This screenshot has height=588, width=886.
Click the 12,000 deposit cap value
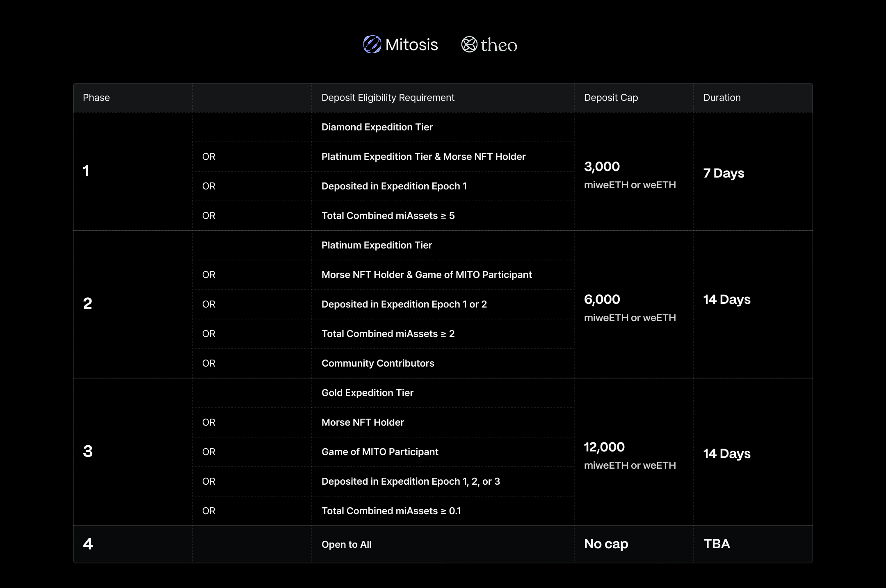coord(604,447)
